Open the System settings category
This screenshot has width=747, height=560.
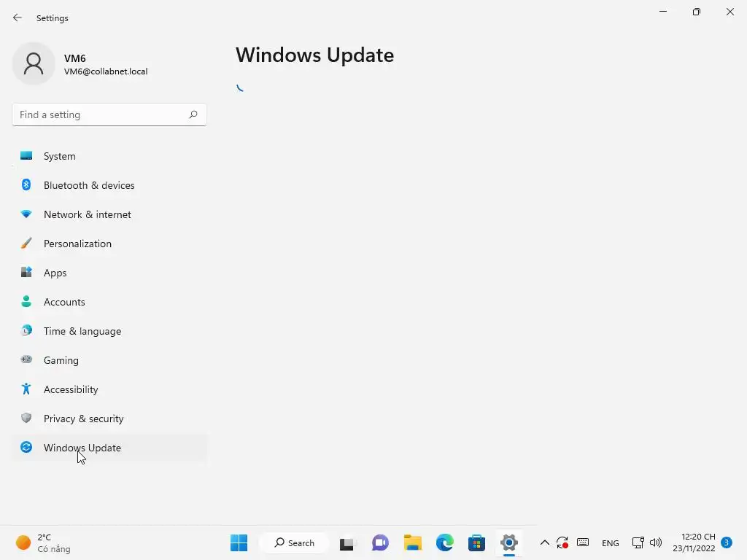click(109, 156)
